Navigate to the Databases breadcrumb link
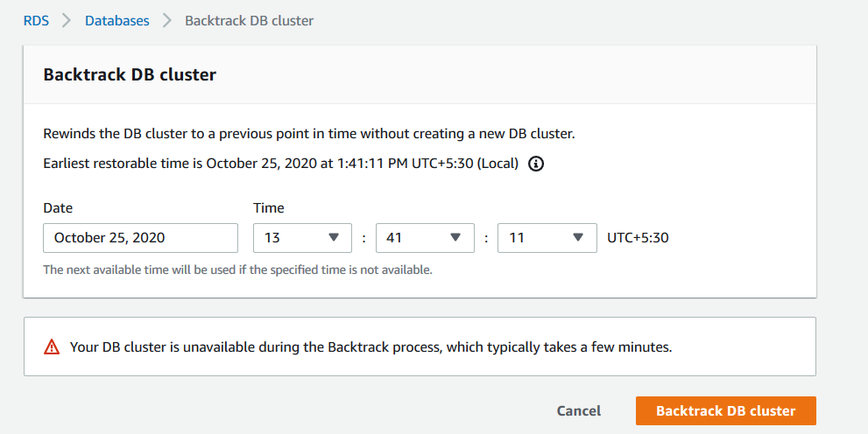The image size is (868, 434). pyautogui.click(x=116, y=20)
